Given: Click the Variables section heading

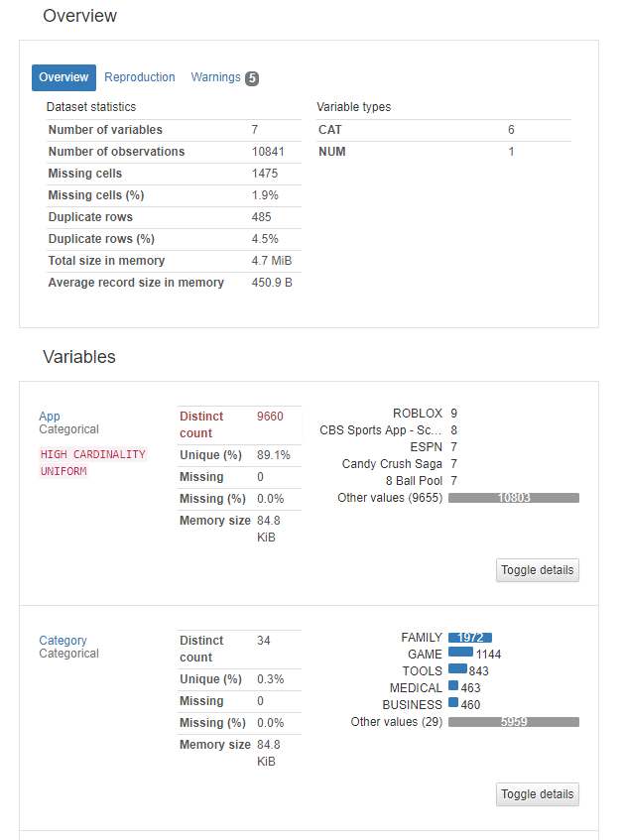Looking at the screenshot, I should [79, 357].
